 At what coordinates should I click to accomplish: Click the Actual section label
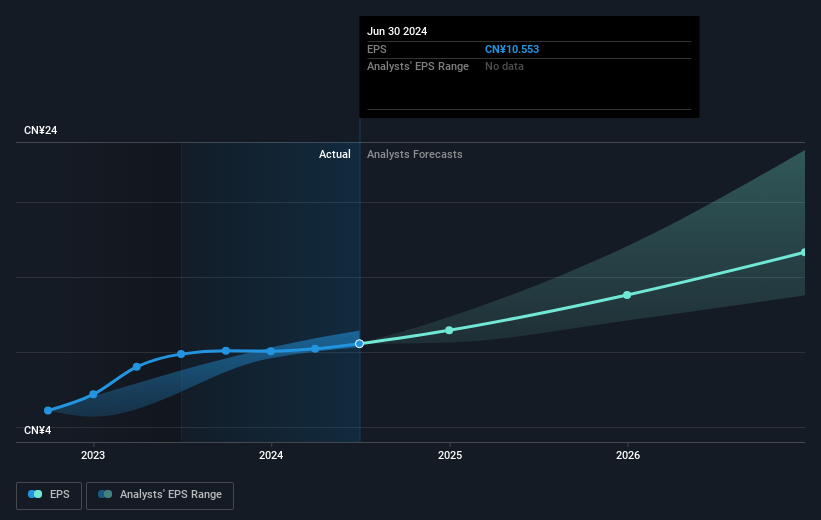pos(335,154)
